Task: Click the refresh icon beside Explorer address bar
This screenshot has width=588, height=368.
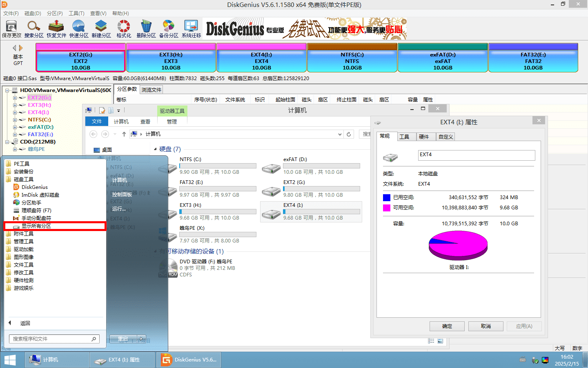Action: point(349,134)
